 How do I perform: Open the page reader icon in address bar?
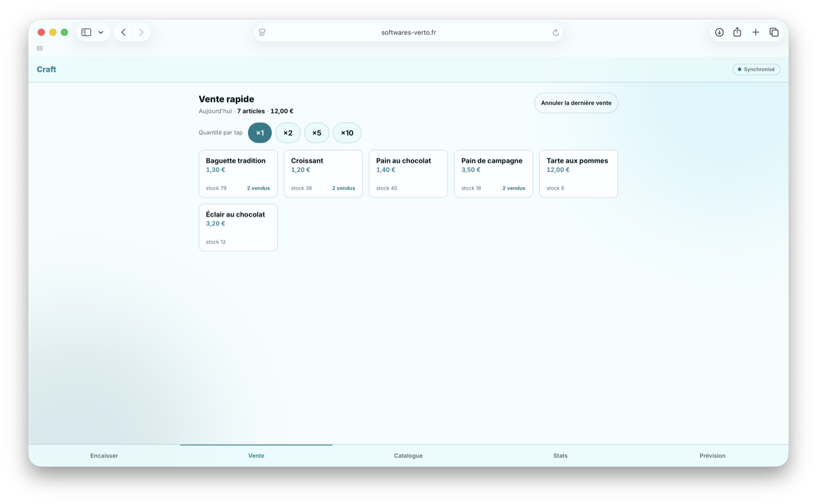tap(262, 33)
